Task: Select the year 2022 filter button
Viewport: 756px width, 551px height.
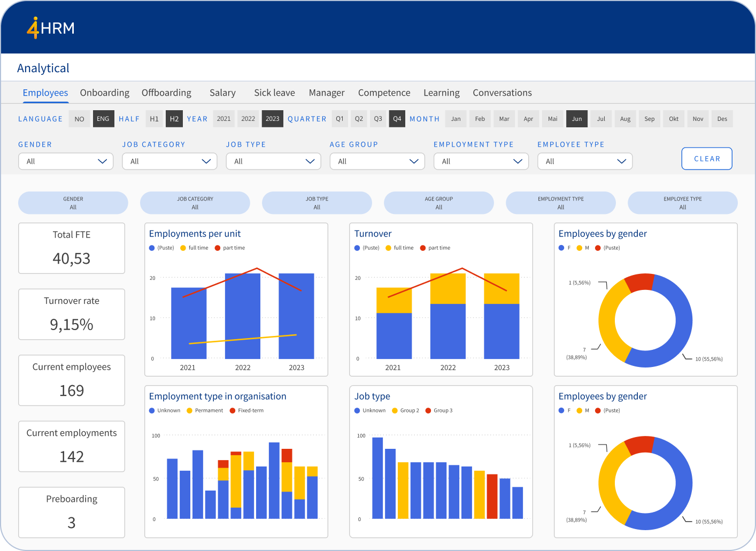Action: [248, 119]
